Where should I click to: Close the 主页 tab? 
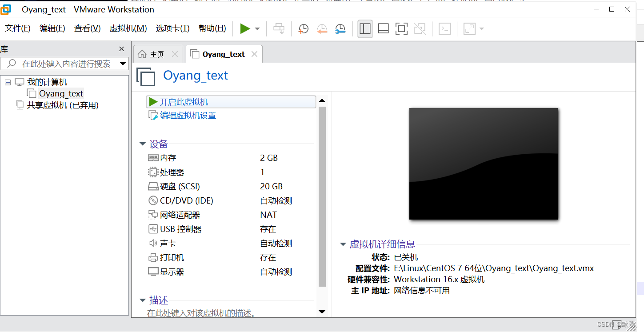pos(175,54)
